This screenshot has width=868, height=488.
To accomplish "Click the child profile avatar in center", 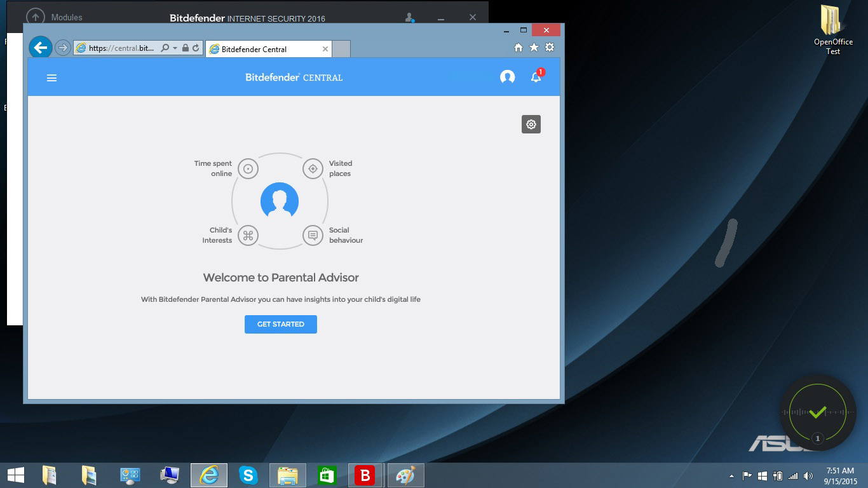I will click(x=280, y=201).
